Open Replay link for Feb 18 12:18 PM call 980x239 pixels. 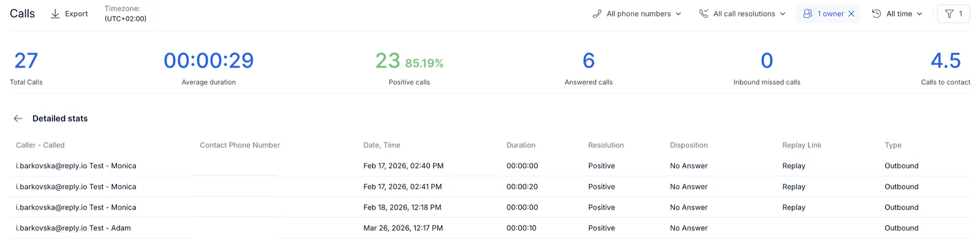point(794,207)
